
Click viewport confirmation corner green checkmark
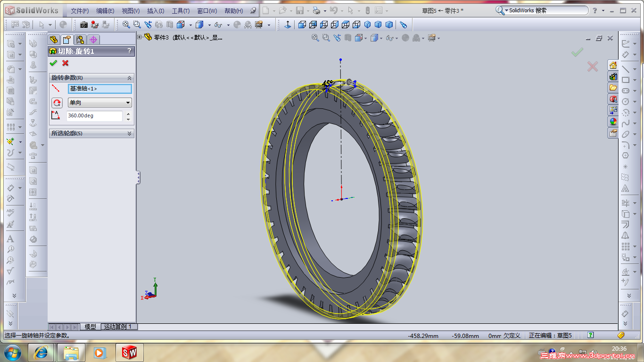point(577,52)
